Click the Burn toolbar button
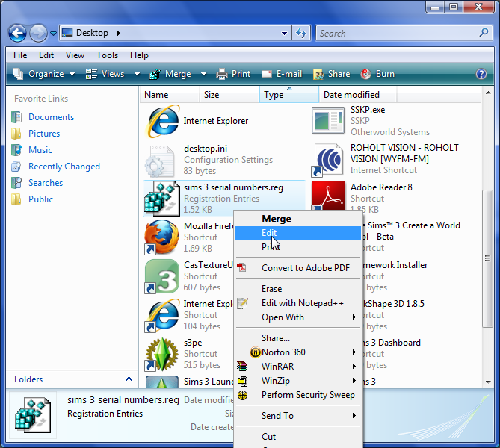Image resolution: width=500 pixels, height=448 pixels. pyautogui.click(x=378, y=74)
